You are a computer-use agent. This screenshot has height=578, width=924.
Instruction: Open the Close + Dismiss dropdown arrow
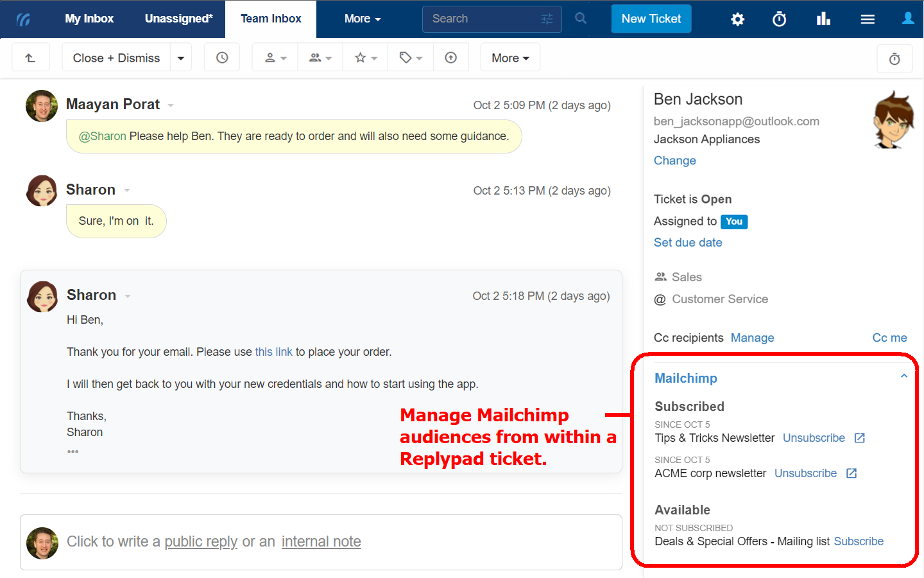pyautogui.click(x=180, y=57)
